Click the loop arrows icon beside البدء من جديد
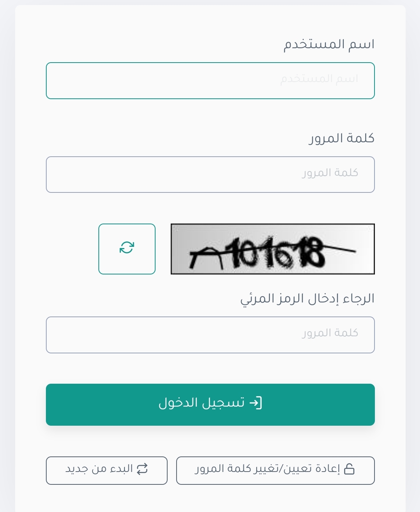This screenshot has height=512, width=420. (142, 469)
